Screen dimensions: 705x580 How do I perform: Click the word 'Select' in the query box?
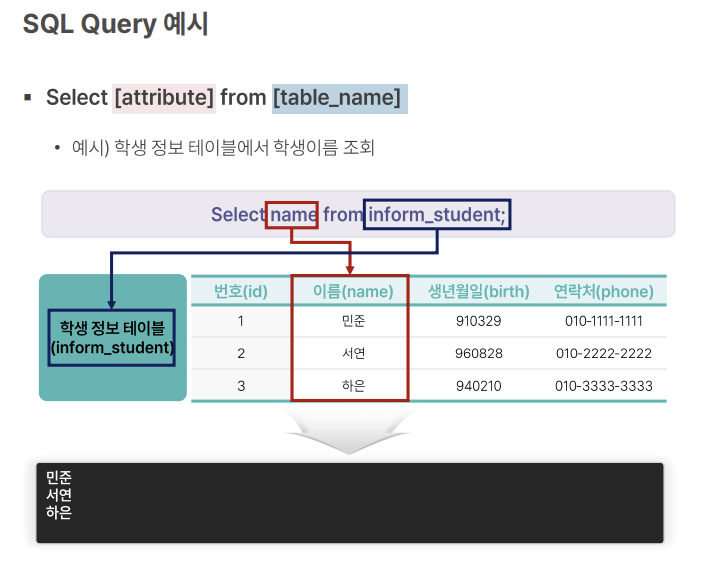click(x=238, y=214)
